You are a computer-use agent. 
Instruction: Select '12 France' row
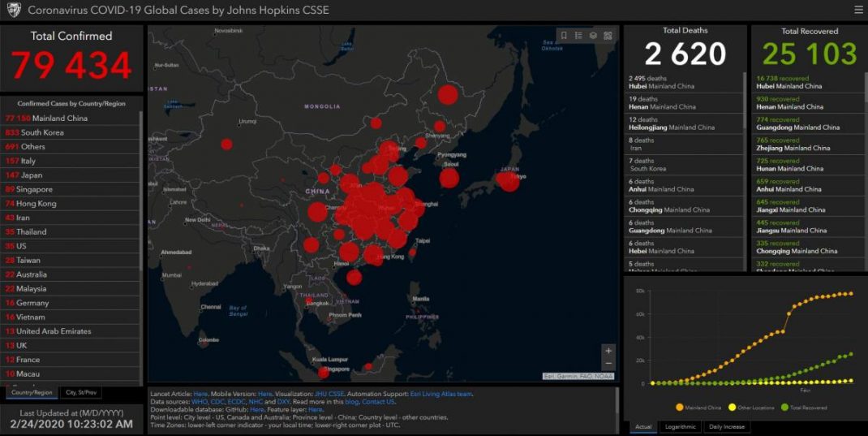70,360
